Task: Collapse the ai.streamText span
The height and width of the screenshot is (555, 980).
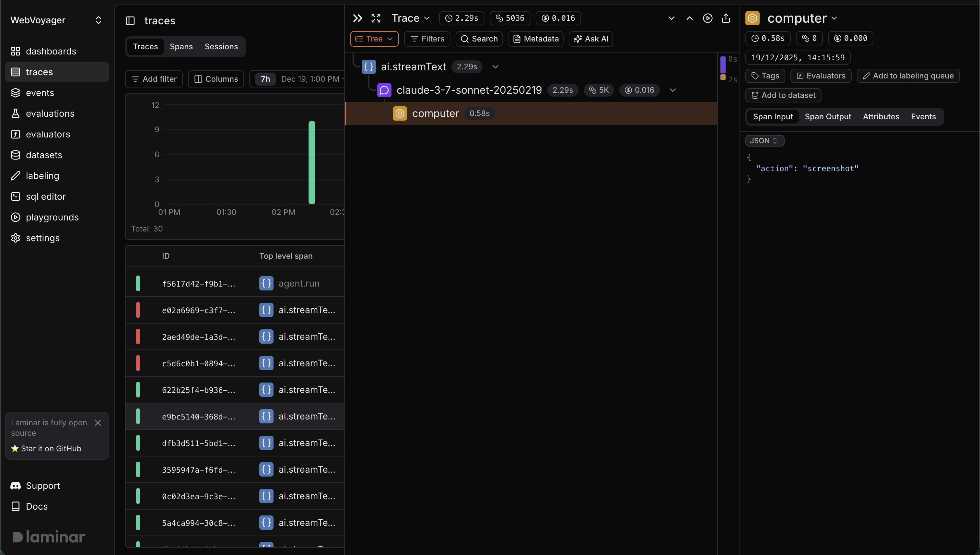Action: 495,67
